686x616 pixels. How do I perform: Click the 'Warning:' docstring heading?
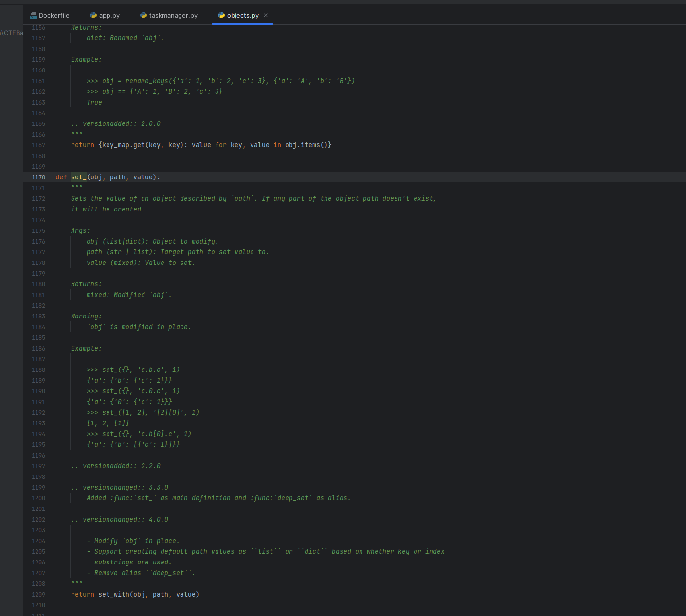click(x=86, y=316)
